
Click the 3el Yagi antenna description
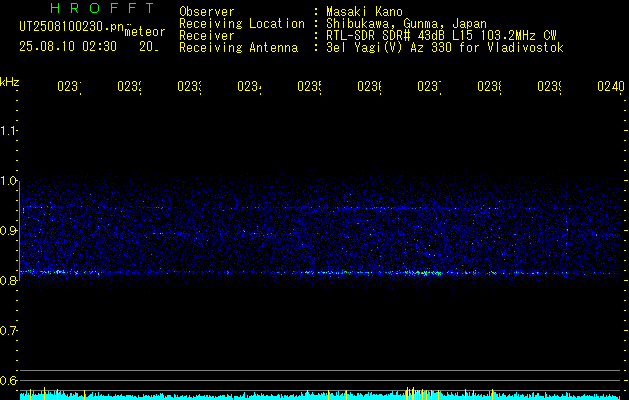445,48
